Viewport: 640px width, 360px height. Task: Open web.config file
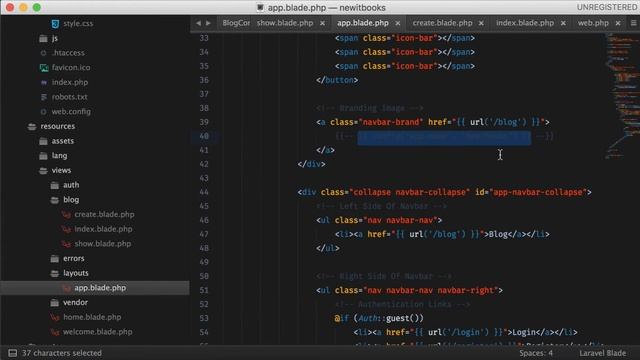click(x=71, y=111)
